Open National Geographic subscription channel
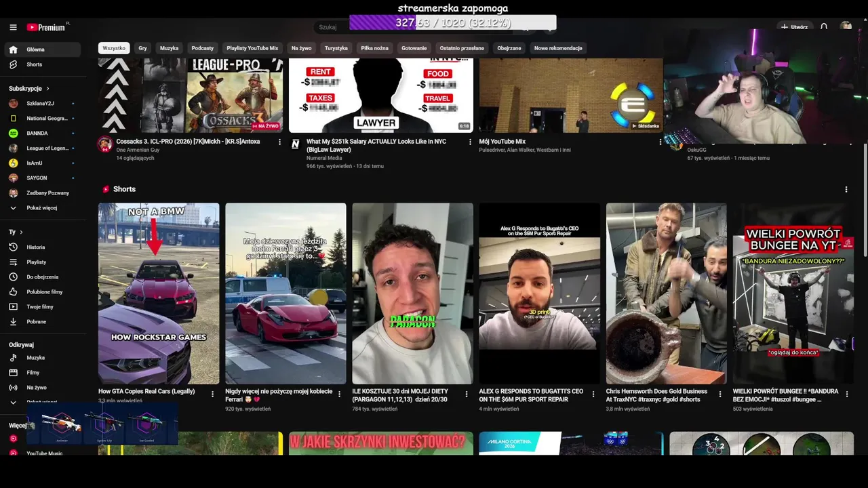The image size is (868, 488). pyautogui.click(x=42, y=119)
